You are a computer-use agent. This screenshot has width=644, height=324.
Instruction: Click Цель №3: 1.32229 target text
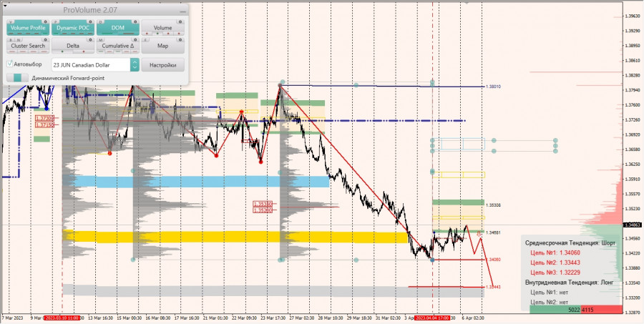[x=555, y=273]
